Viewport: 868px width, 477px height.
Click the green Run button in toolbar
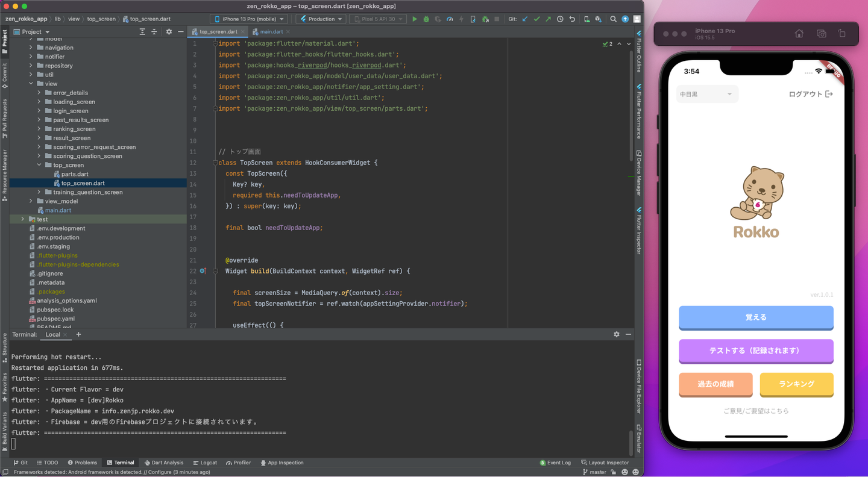click(414, 19)
